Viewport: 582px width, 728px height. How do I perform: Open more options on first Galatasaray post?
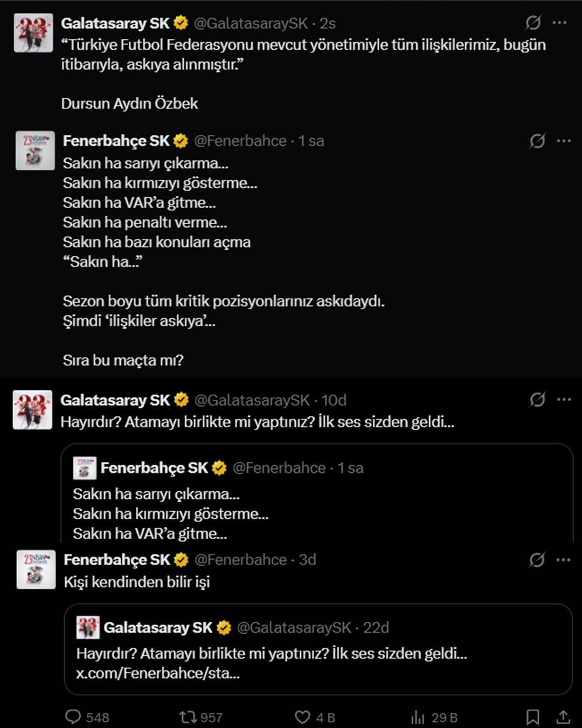point(560,23)
